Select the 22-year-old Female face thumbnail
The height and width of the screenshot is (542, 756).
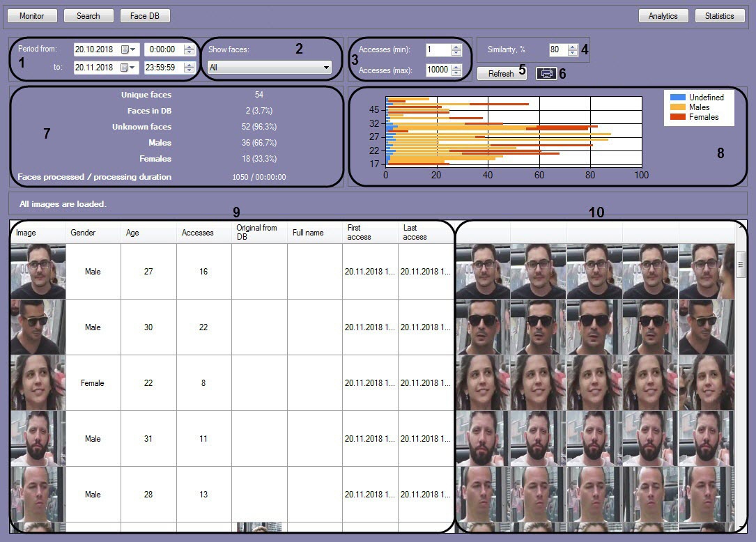(38, 382)
